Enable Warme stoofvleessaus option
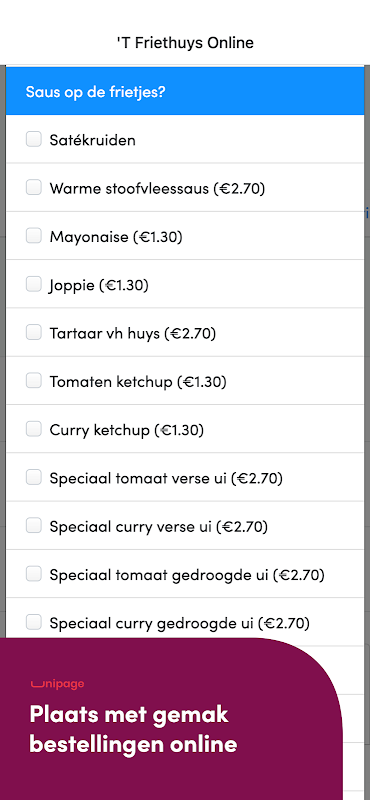The width and height of the screenshot is (370, 800). [x=34, y=187]
